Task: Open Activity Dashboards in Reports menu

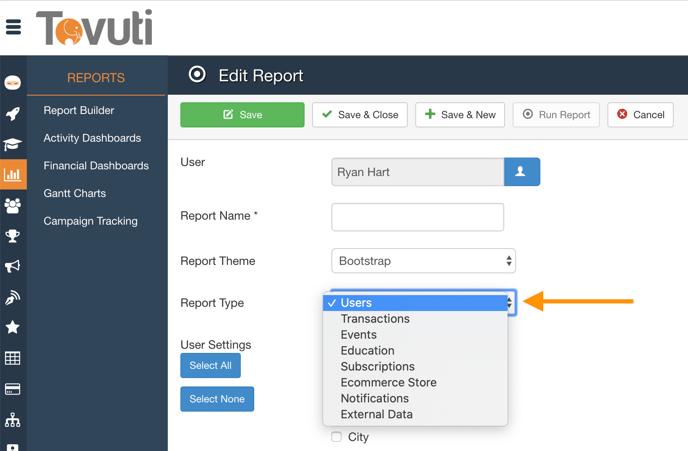Action: [92, 138]
